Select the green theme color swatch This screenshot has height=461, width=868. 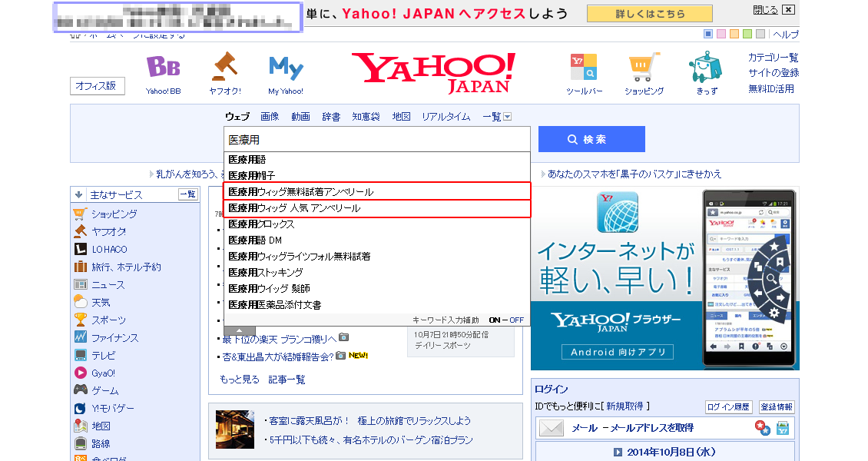coord(747,35)
